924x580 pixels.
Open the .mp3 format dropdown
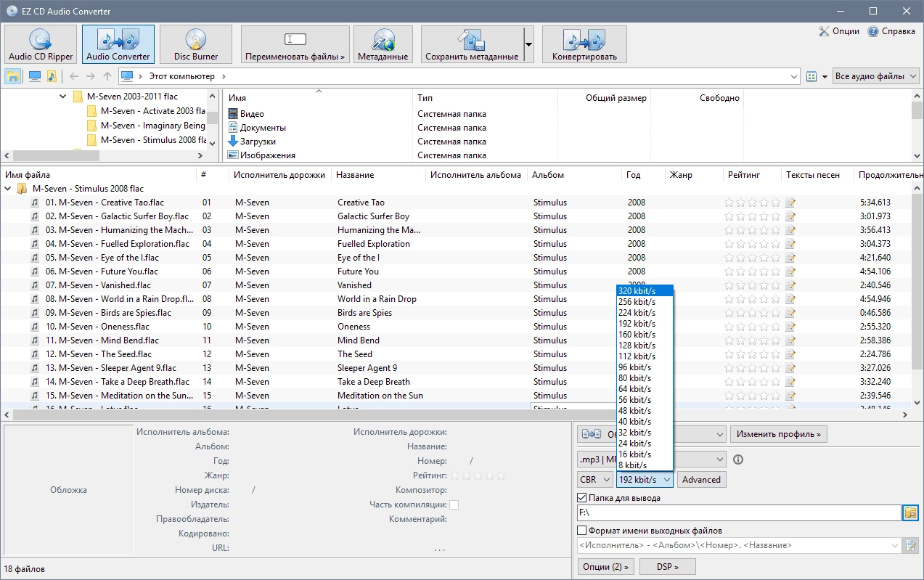point(651,459)
